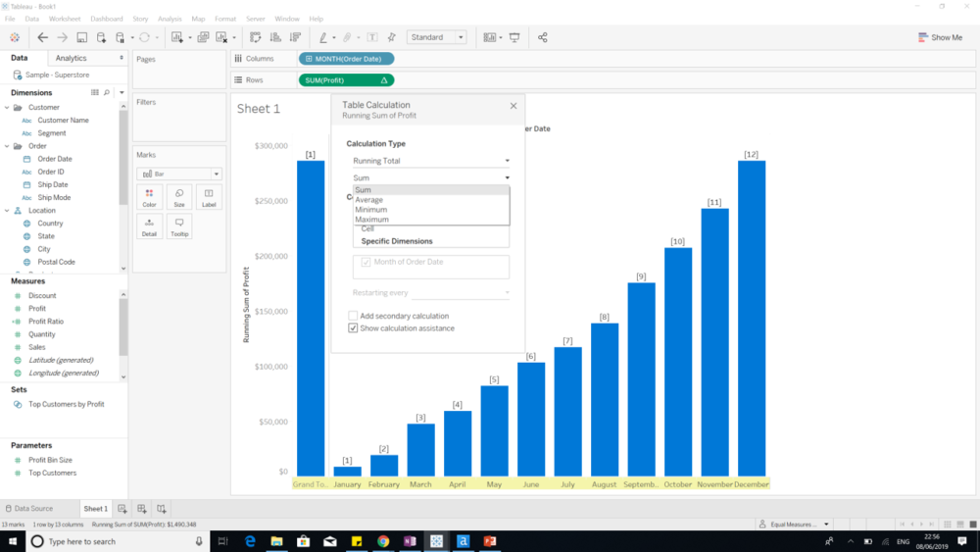The height and width of the screenshot is (552, 980).
Task: Open the Tooltip marks card
Action: coord(178,226)
